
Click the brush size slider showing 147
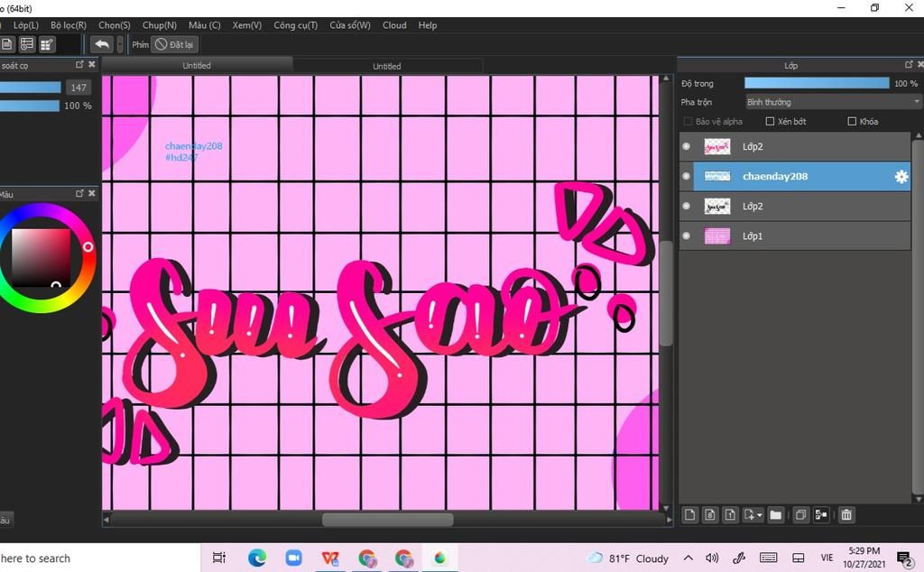(30, 88)
